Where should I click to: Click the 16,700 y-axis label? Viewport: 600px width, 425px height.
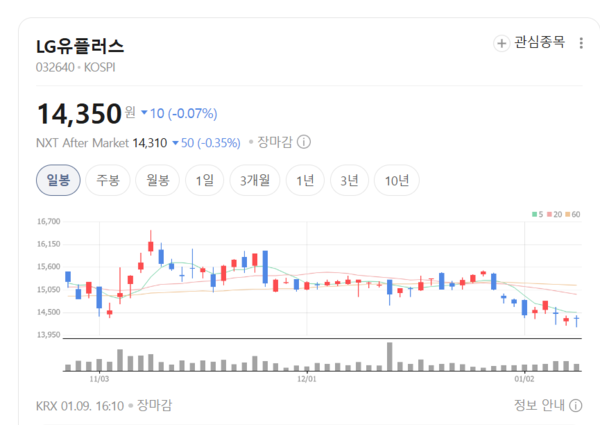click(x=49, y=221)
